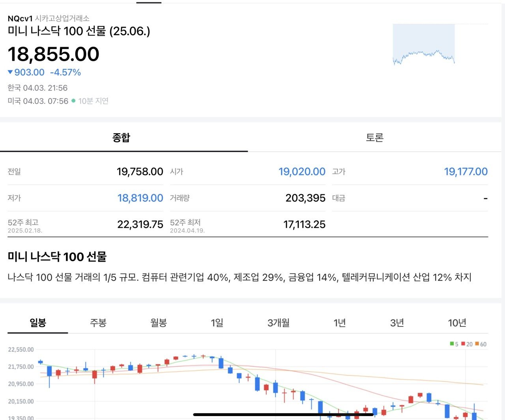Toggle the red 20-day moving average legend

[x=467, y=344]
